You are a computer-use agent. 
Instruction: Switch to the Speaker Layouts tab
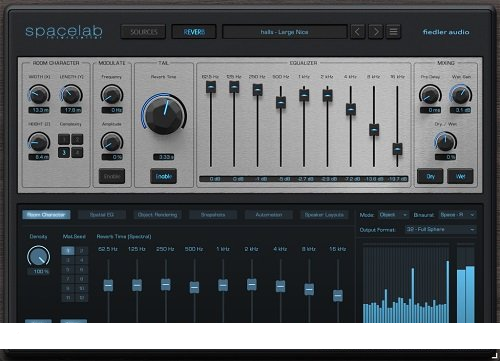point(324,215)
